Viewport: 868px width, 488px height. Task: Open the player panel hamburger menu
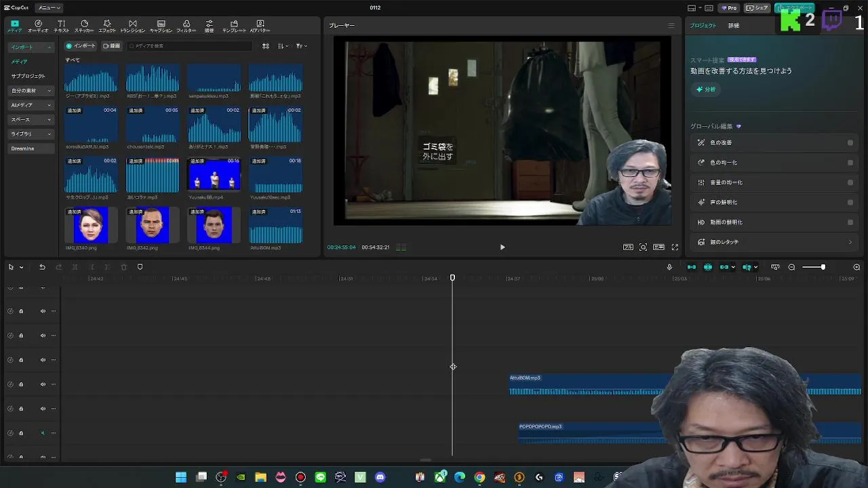click(x=671, y=26)
